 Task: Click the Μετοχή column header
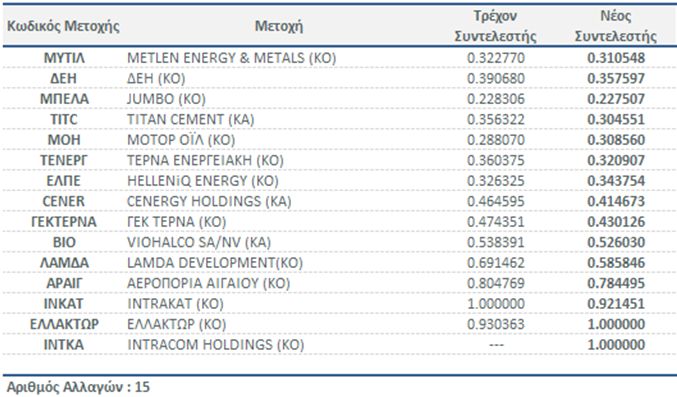278,26
